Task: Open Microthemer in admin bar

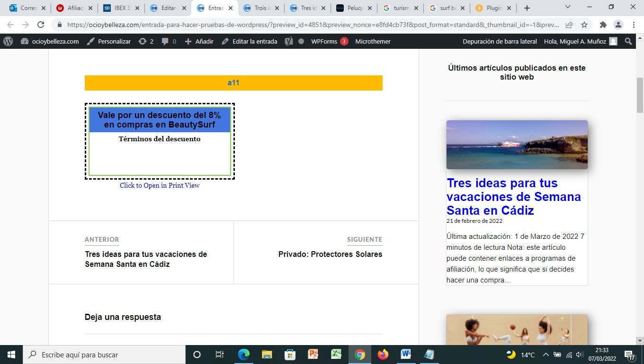Action: 373,41
